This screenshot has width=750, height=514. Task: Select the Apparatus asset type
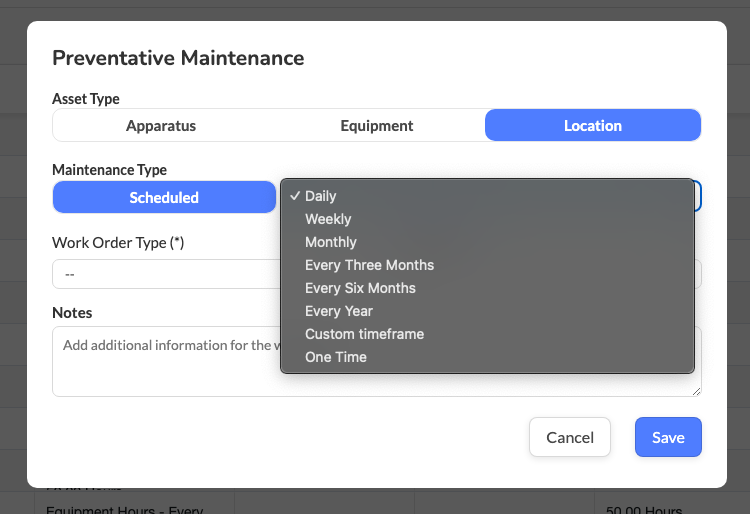click(161, 126)
